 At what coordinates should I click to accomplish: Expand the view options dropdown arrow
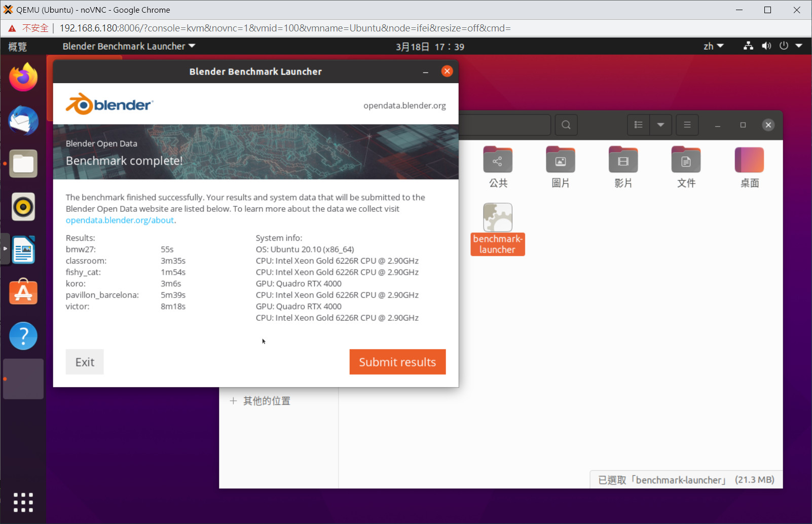[x=660, y=125]
